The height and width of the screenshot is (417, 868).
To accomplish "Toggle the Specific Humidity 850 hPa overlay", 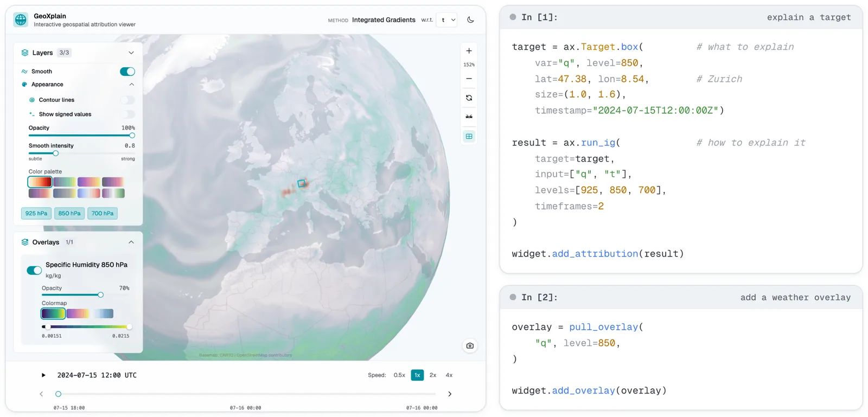I will 34,270.
